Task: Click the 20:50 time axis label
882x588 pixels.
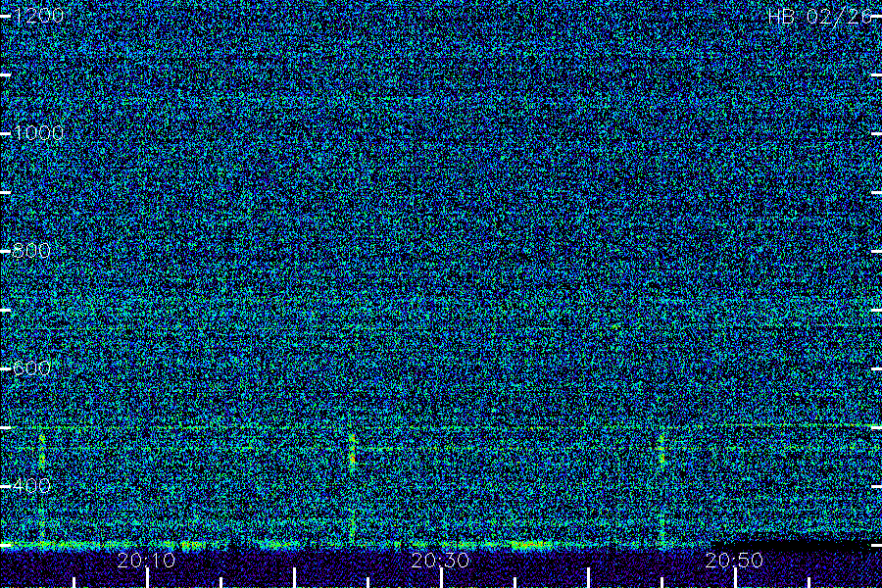Action: (734, 560)
